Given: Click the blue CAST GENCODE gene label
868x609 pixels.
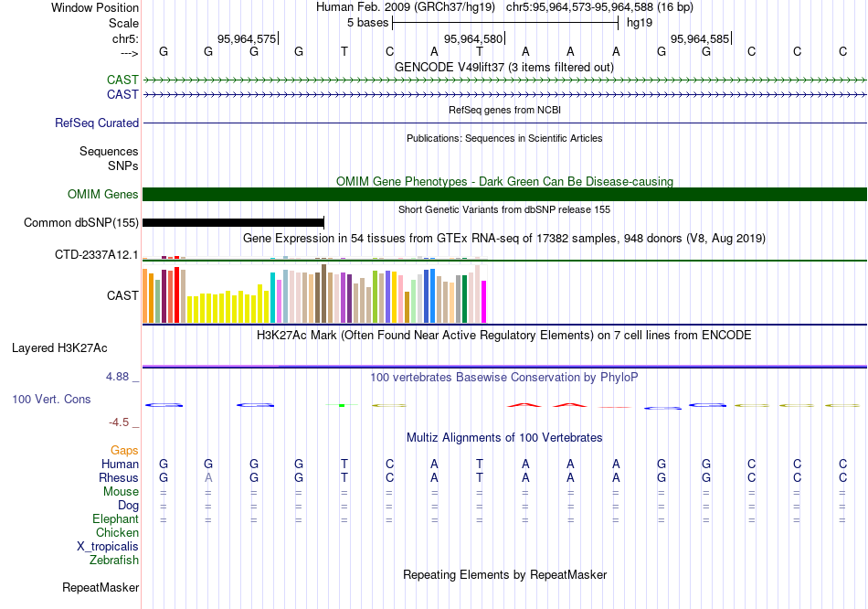Looking at the screenshot, I should (122, 94).
